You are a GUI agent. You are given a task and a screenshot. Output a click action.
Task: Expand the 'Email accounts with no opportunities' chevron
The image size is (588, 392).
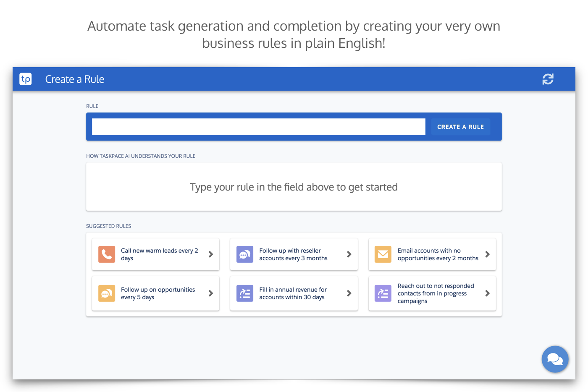coord(487,254)
